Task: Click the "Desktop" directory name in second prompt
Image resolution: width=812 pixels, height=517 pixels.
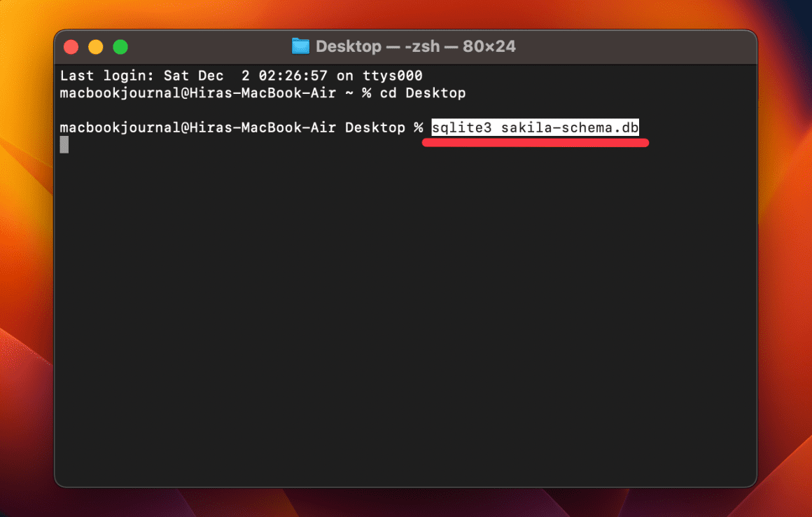Action: click(375, 127)
